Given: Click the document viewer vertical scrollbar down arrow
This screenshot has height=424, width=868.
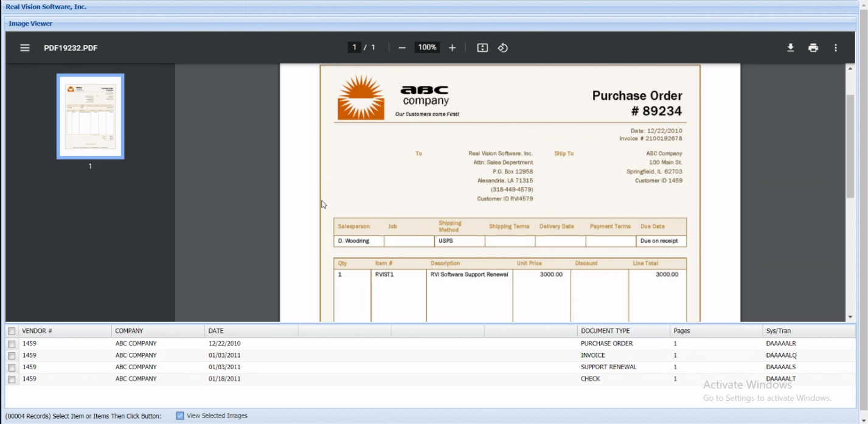Looking at the screenshot, I should coord(850,317).
